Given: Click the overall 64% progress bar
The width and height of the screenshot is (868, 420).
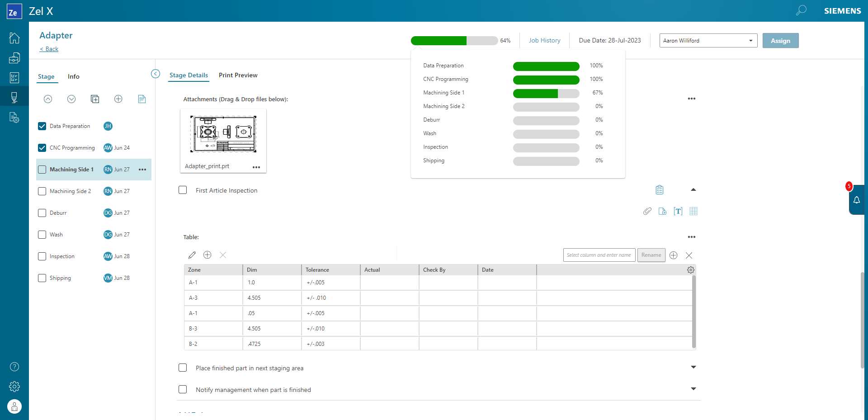Looking at the screenshot, I should (x=454, y=41).
